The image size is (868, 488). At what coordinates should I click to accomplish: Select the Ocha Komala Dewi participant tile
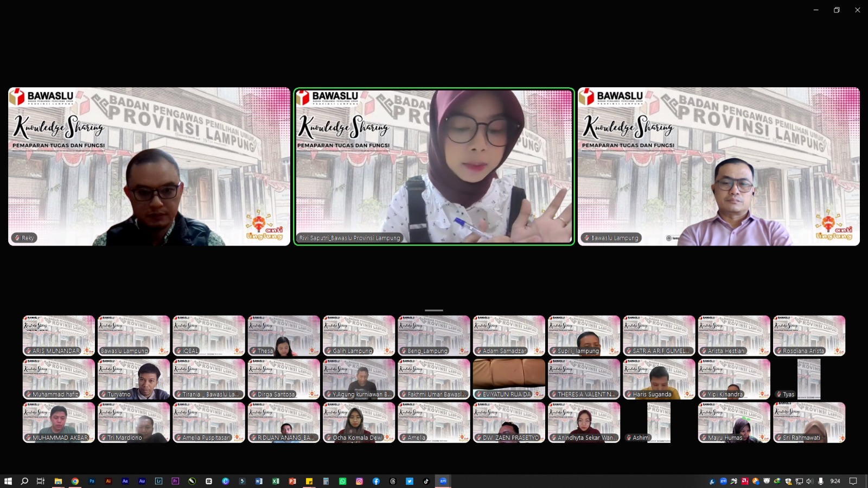click(359, 422)
